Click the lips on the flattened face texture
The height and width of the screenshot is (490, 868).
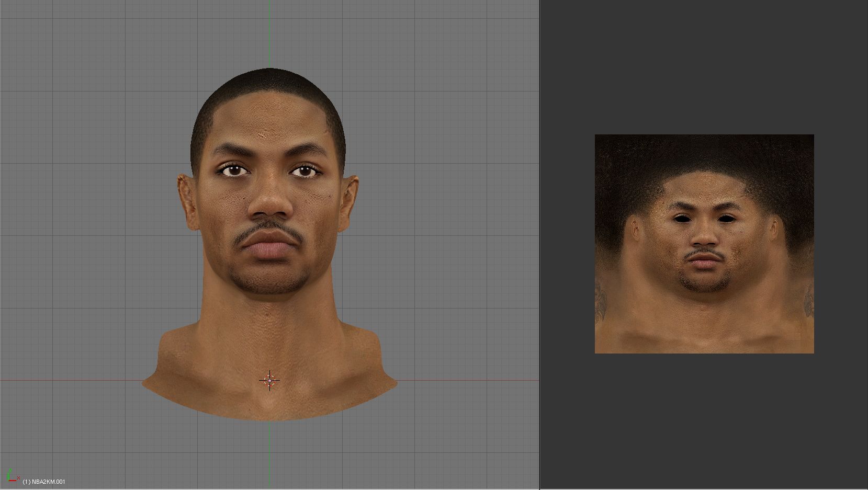pos(704,260)
